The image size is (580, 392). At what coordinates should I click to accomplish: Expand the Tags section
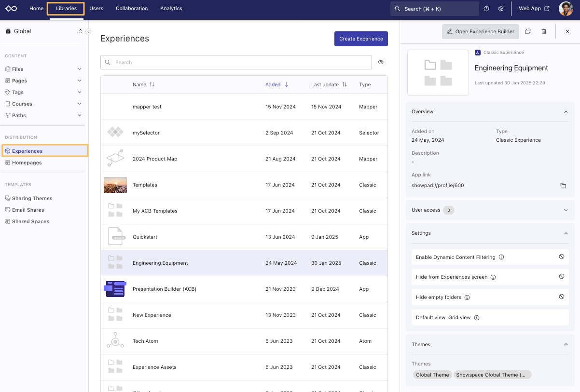[x=80, y=92]
